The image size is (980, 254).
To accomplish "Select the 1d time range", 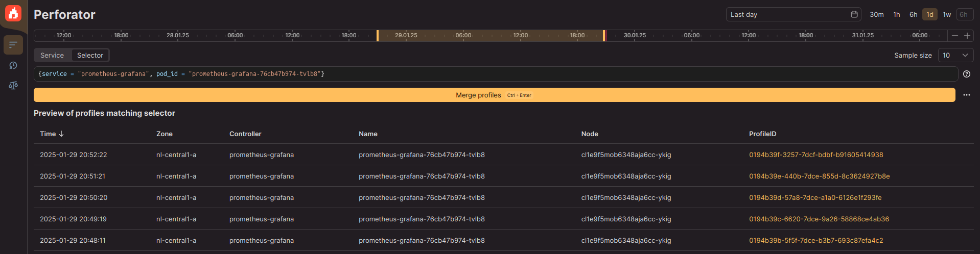I will point(929,14).
